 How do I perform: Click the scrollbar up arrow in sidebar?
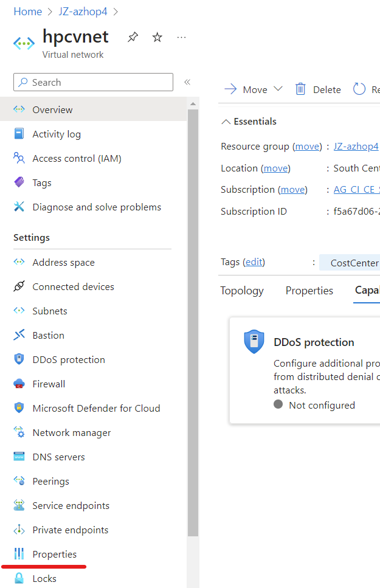tap(193, 103)
